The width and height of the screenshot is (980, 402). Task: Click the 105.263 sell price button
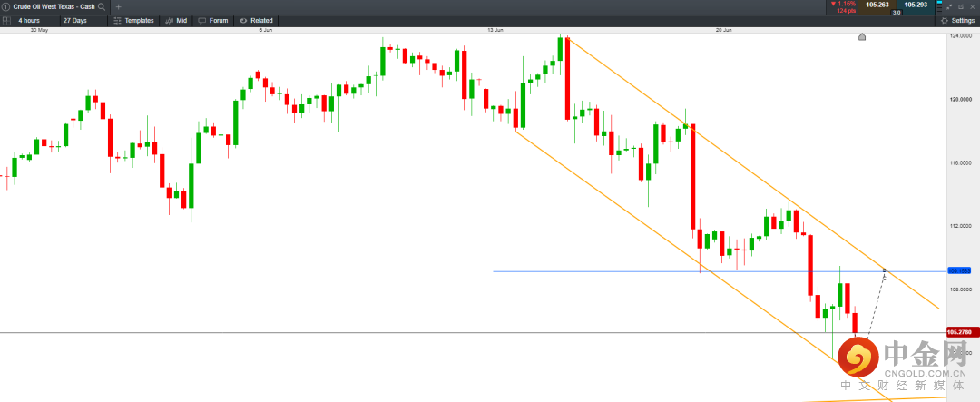[x=877, y=5]
